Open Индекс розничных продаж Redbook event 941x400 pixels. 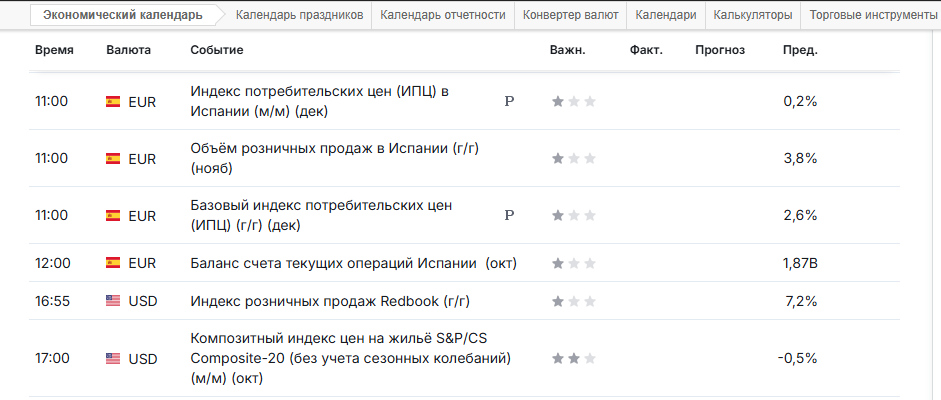click(330, 301)
